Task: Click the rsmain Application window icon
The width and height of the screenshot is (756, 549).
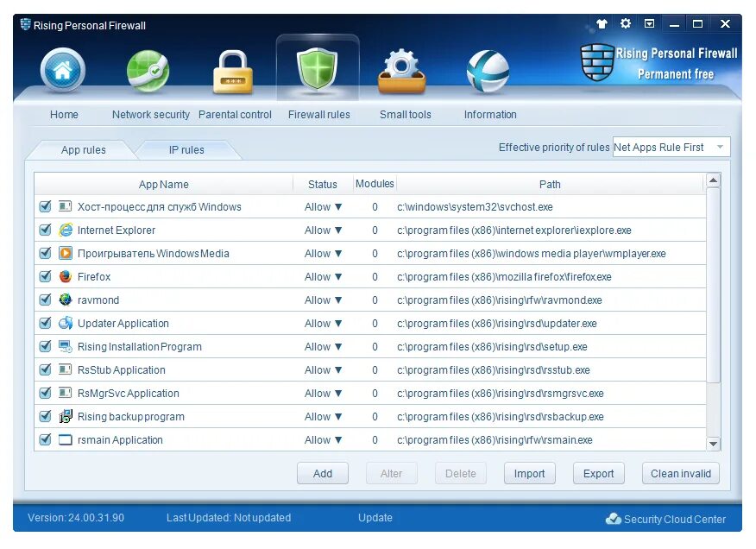Action: point(65,439)
